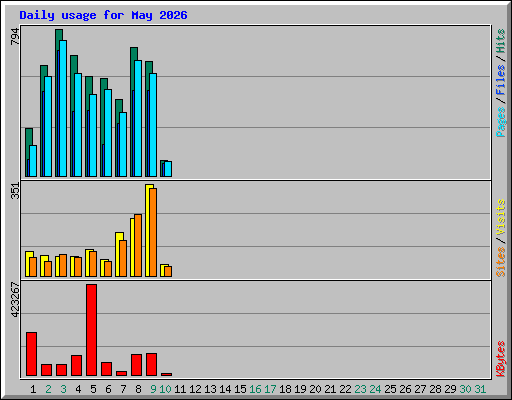Screen dimensions: 512x400
Task: Click the cyan Pages bar for day 8
Action: point(138,118)
